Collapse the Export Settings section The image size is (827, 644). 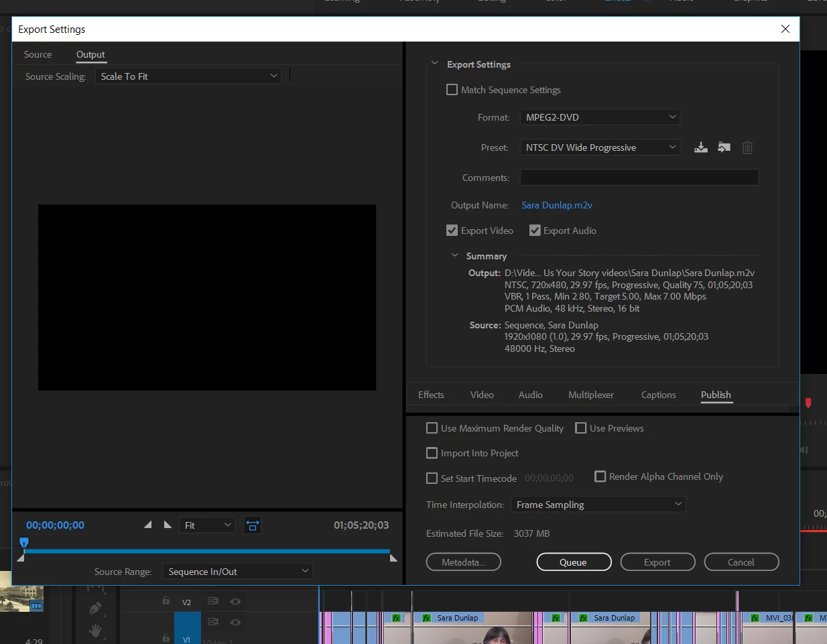click(434, 64)
